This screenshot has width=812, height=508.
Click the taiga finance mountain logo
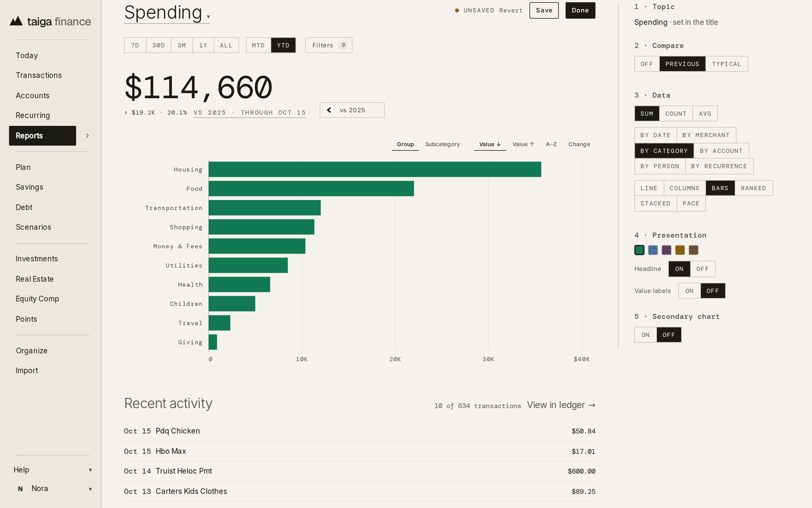coord(16,21)
